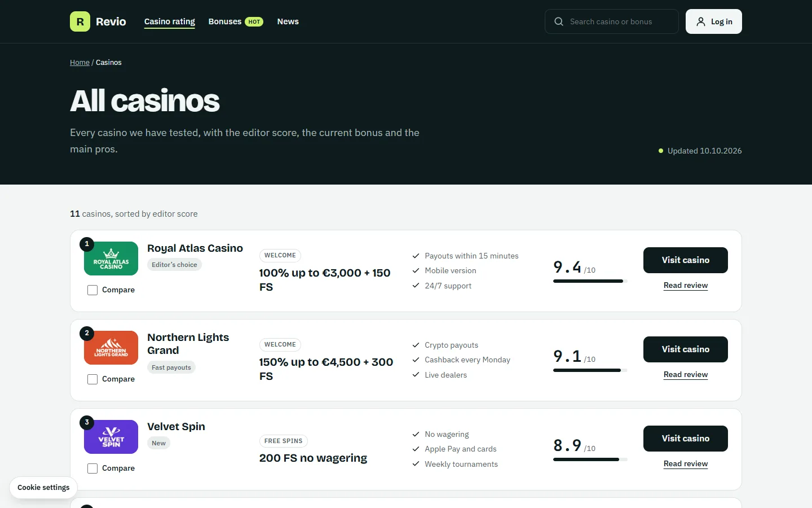812x508 pixels.
Task: Click '150% up to €4,500 + 300 FS'
Action: (x=326, y=369)
